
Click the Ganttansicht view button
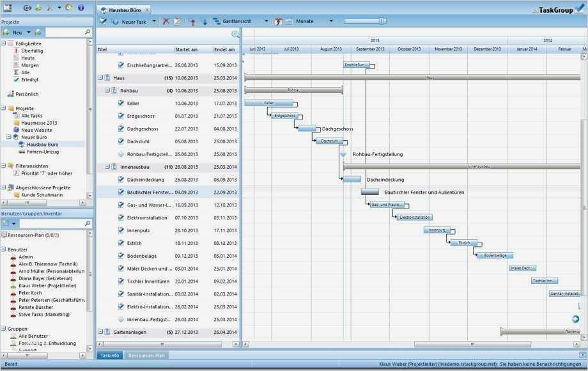[x=232, y=21]
